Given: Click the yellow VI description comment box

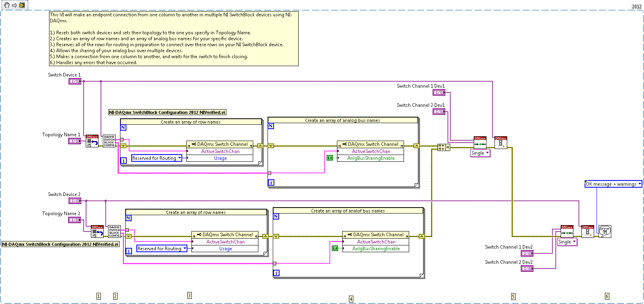Looking at the screenshot, I should coord(173,39).
